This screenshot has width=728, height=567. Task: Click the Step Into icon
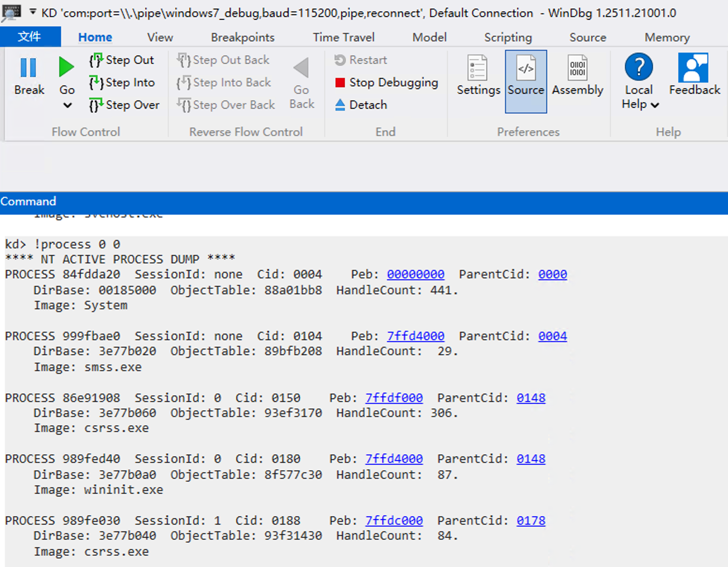tap(96, 82)
